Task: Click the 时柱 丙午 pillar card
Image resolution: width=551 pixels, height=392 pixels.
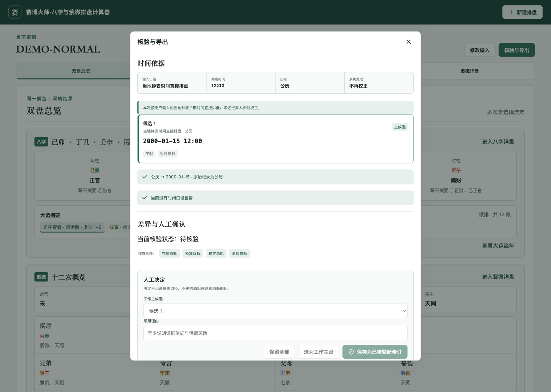Action: coord(456,176)
